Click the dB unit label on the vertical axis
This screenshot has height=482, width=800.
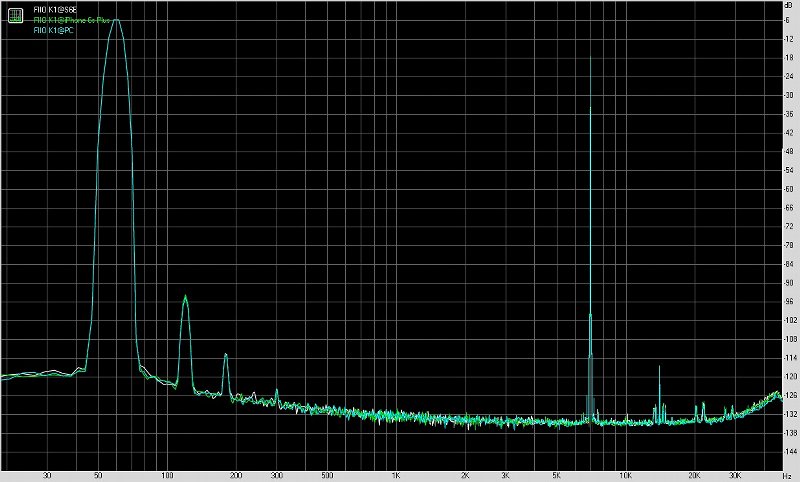click(x=790, y=6)
